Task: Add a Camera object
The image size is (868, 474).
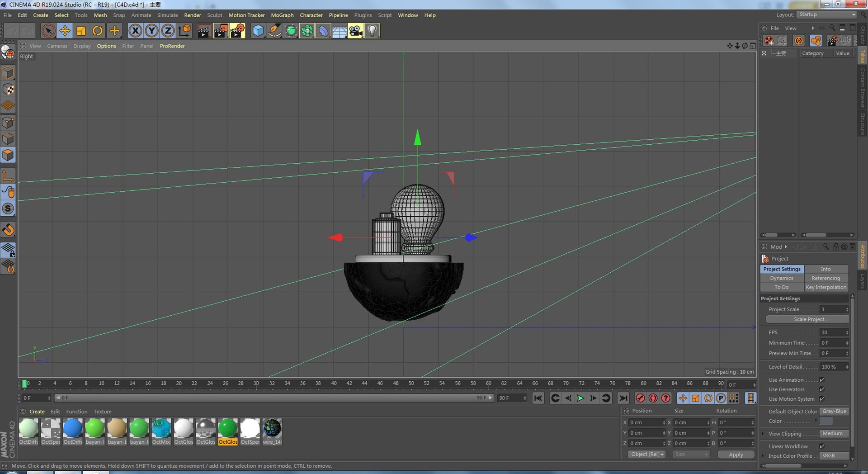Action: pyautogui.click(x=356, y=31)
